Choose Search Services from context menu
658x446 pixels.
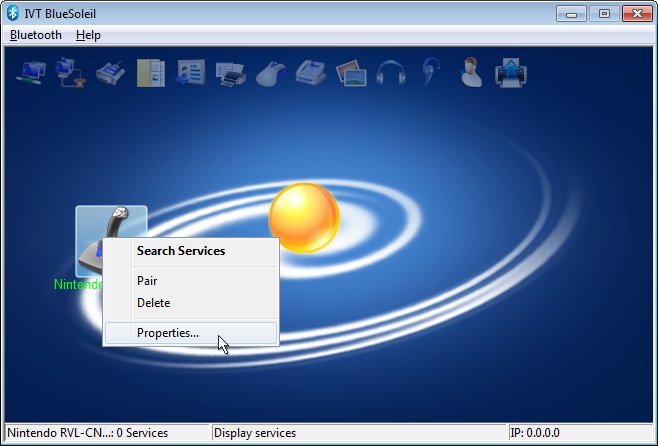coord(191,251)
